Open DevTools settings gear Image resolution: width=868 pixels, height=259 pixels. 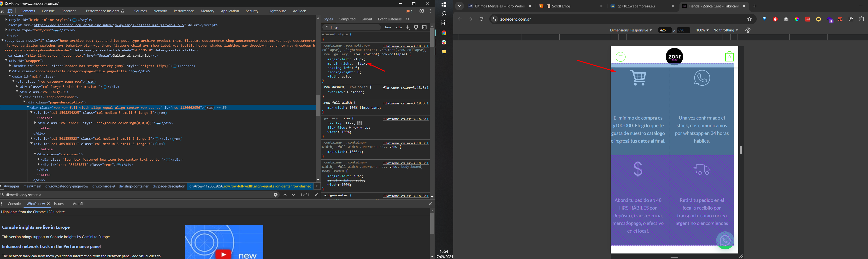(x=422, y=11)
